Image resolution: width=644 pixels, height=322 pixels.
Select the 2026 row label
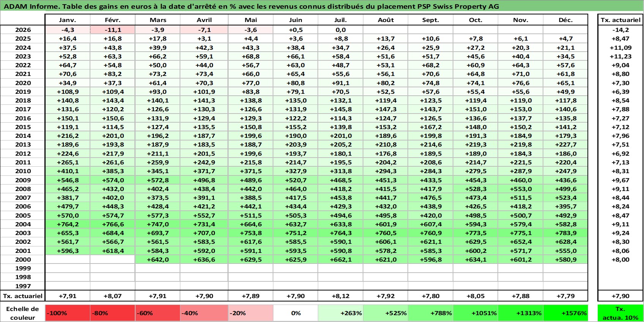(x=23, y=30)
